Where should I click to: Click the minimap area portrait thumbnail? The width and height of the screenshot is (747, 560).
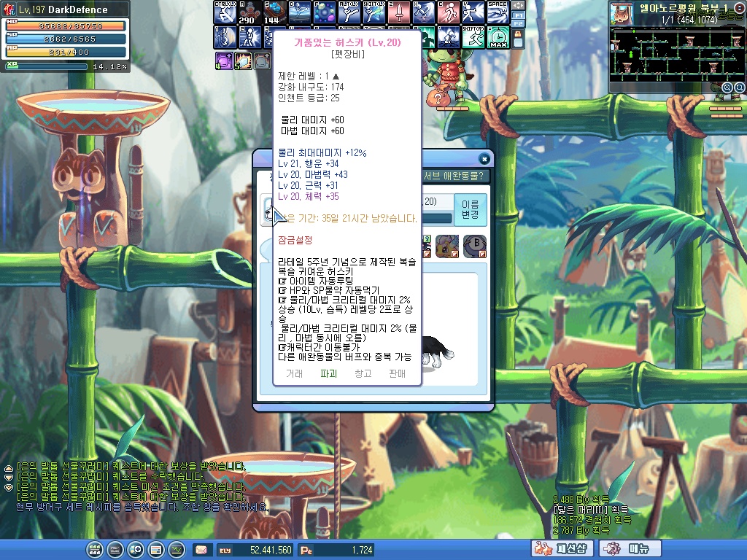click(x=622, y=14)
